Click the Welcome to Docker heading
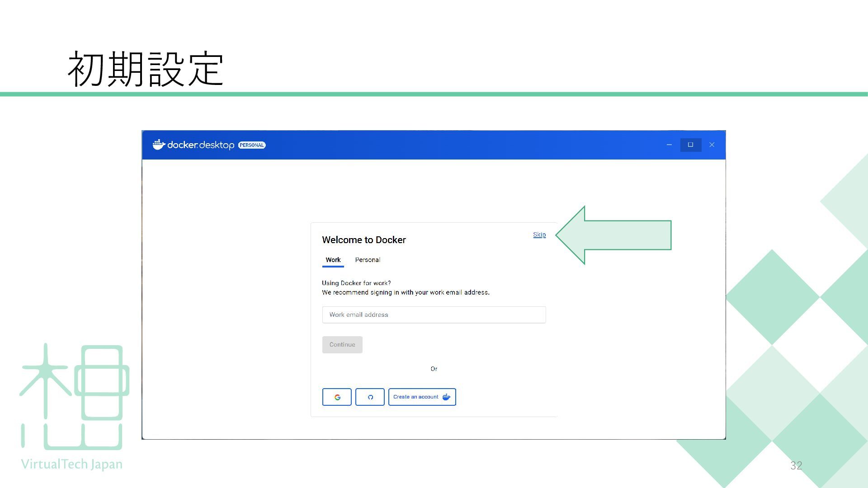 coord(364,240)
